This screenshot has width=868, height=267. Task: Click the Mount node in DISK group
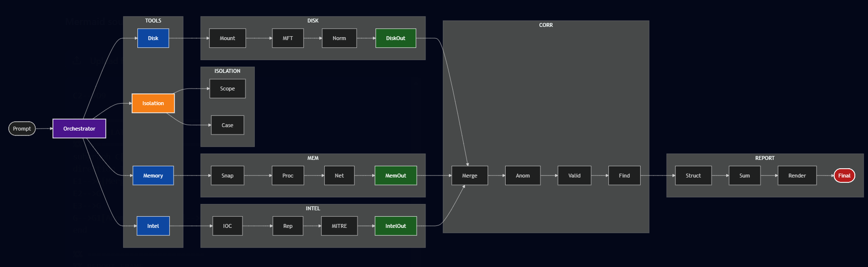[x=227, y=38]
